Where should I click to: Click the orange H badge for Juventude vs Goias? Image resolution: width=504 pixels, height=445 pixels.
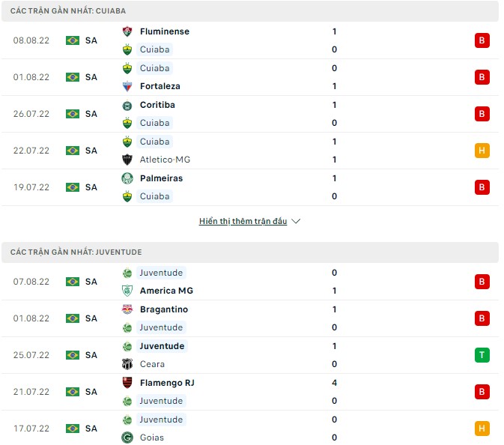click(x=482, y=429)
